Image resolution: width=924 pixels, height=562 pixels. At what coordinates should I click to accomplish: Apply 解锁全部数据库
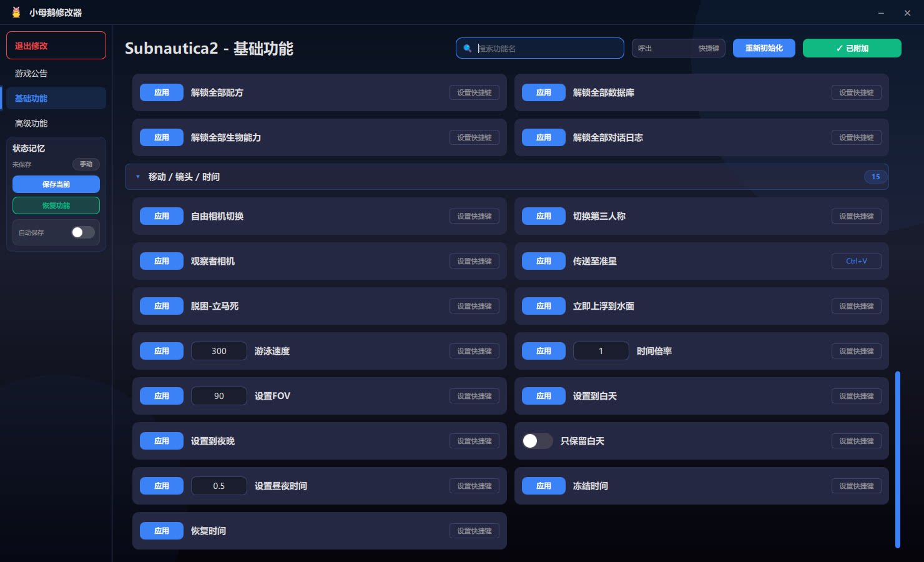pos(544,92)
